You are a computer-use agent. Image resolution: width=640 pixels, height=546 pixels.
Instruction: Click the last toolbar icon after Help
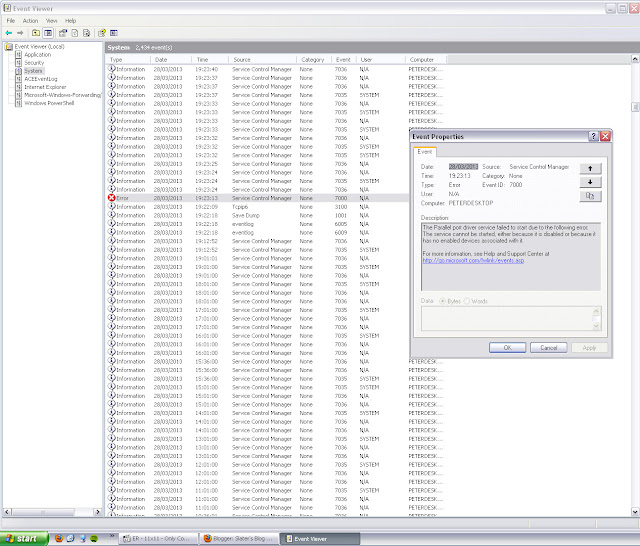pos(114,33)
